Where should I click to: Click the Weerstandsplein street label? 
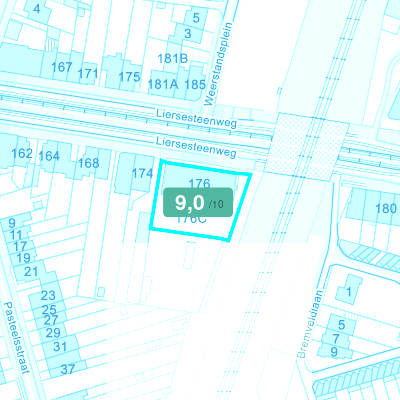tap(218, 64)
